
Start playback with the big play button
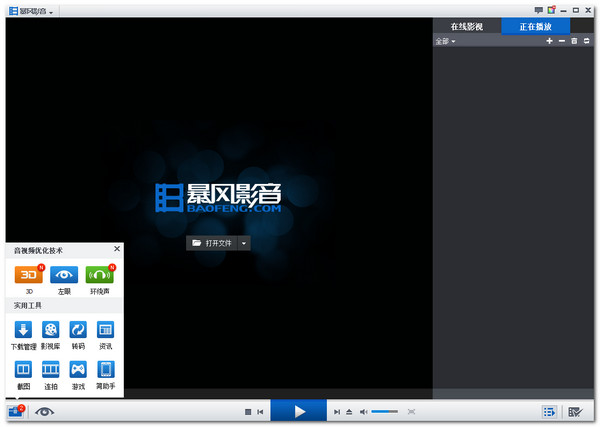pyautogui.click(x=299, y=411)
